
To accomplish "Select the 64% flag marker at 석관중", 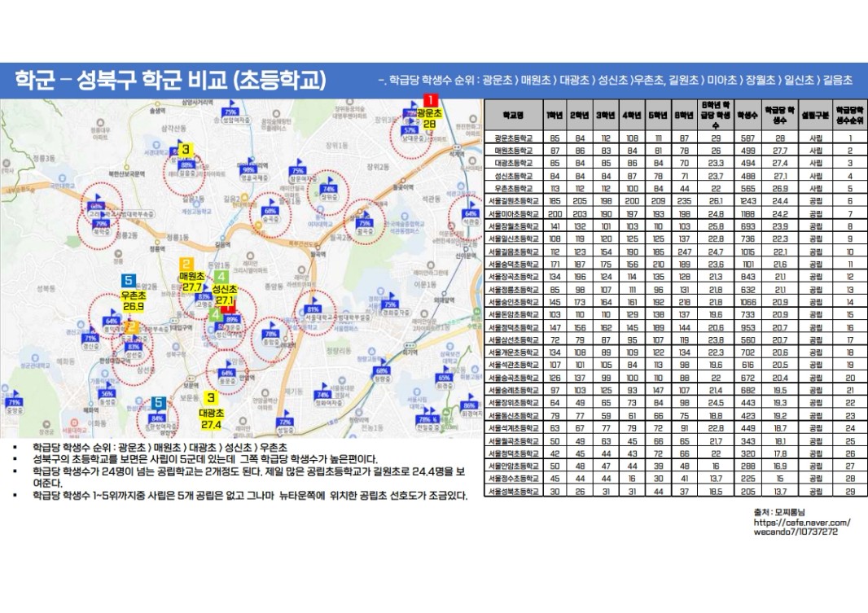I will [471, 213].
